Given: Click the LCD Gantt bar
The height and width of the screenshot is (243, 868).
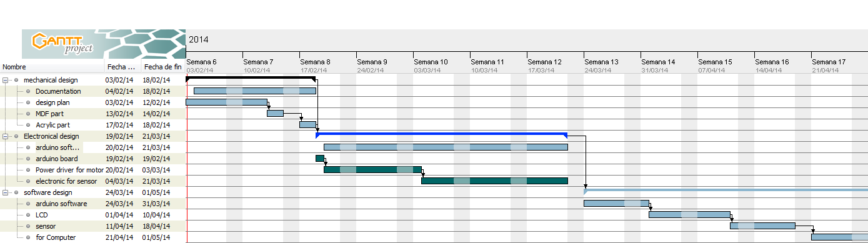Looking at the screenshot, I should tap(689, 215).
